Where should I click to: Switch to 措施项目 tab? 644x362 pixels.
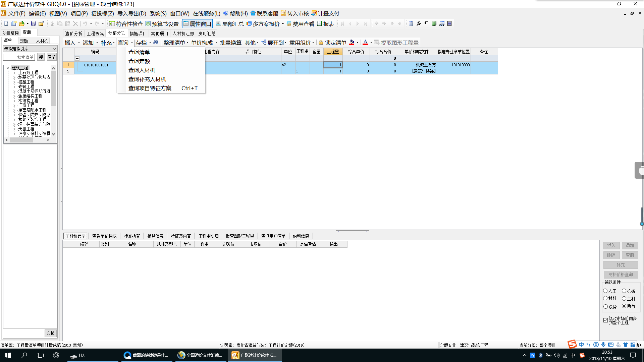138,34
